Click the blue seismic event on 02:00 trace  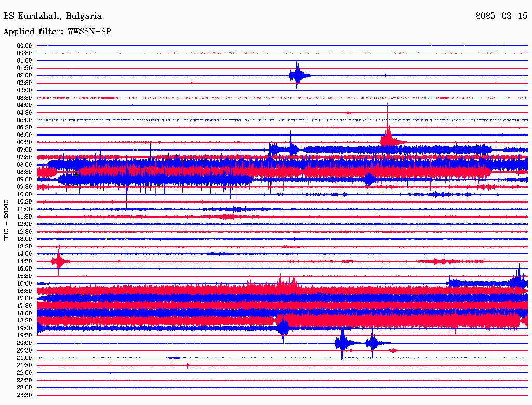tap(297, 75)
